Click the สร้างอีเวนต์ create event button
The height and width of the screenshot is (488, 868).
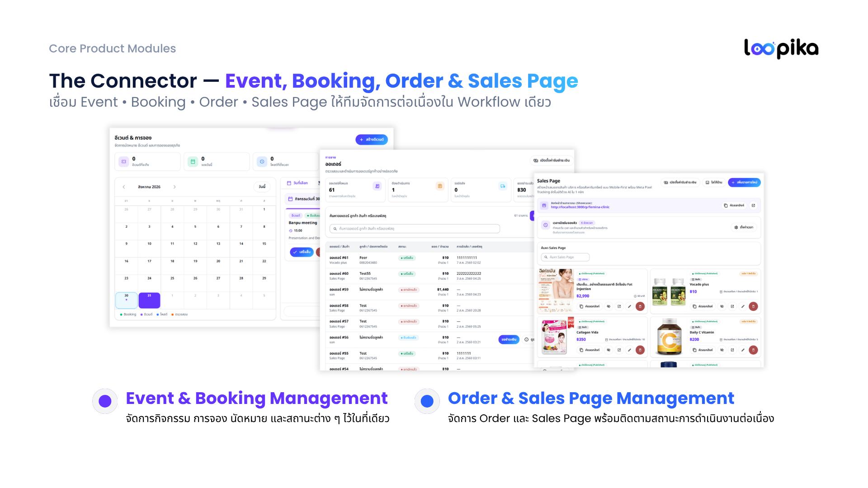[372, 140]
